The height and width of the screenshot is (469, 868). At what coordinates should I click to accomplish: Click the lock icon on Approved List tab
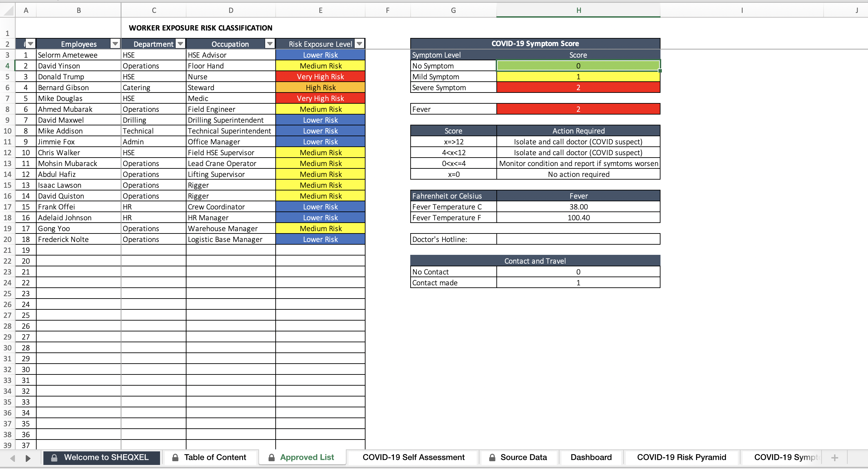pos(271,458)
